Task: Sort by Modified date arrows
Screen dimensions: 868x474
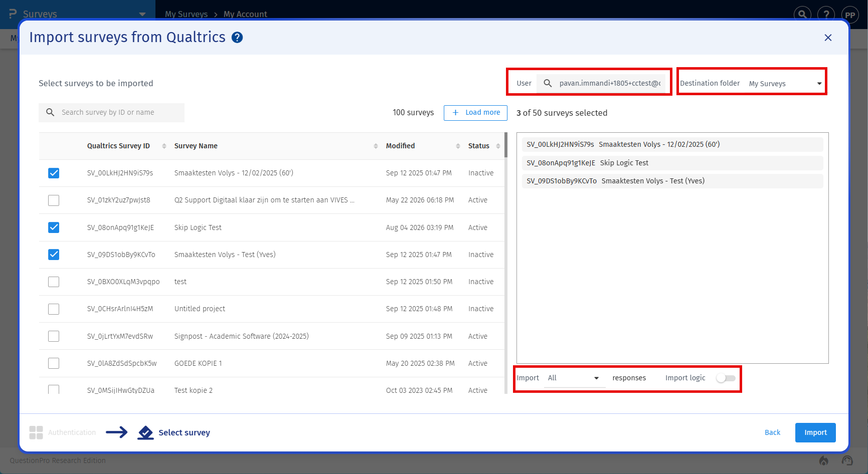Action: (x=458, y=146)
